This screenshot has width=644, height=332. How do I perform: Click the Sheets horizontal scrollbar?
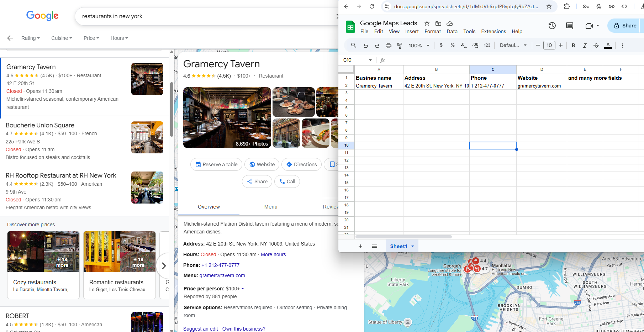pos(403,237)
